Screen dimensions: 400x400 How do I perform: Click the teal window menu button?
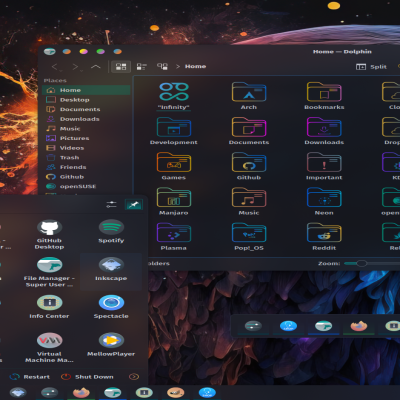click(x=50, y=52)
